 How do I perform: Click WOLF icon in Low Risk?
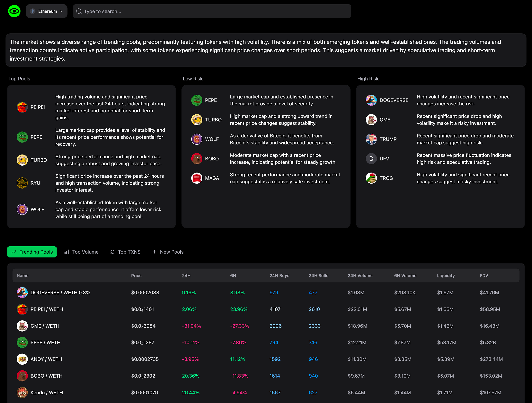point(197,139)
